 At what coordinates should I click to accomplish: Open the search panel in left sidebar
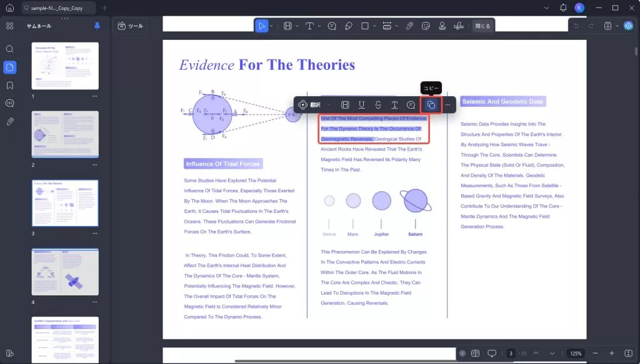[10, 49]
